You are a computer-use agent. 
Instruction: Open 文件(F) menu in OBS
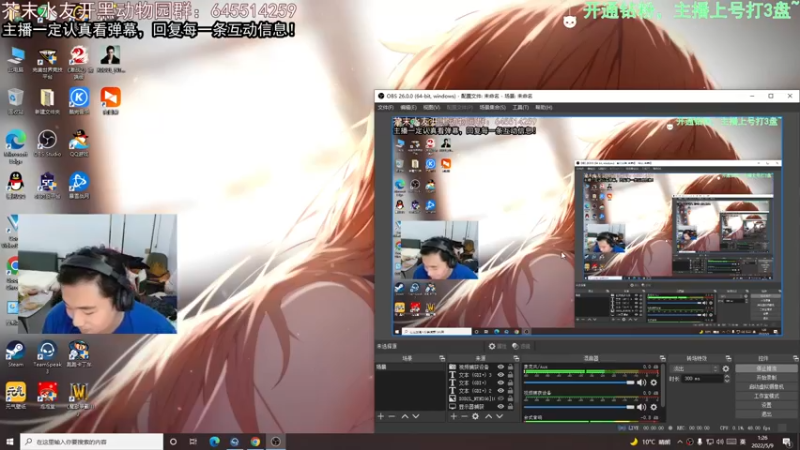[x=386, y=108]
